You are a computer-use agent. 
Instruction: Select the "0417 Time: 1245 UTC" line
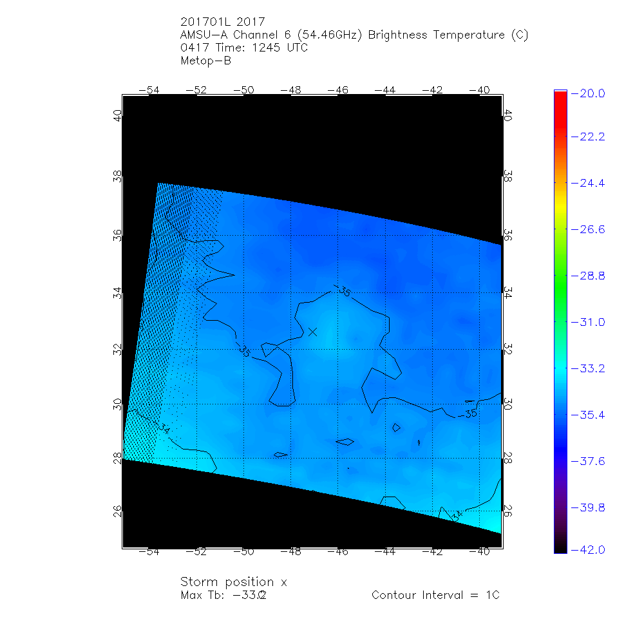244,48
